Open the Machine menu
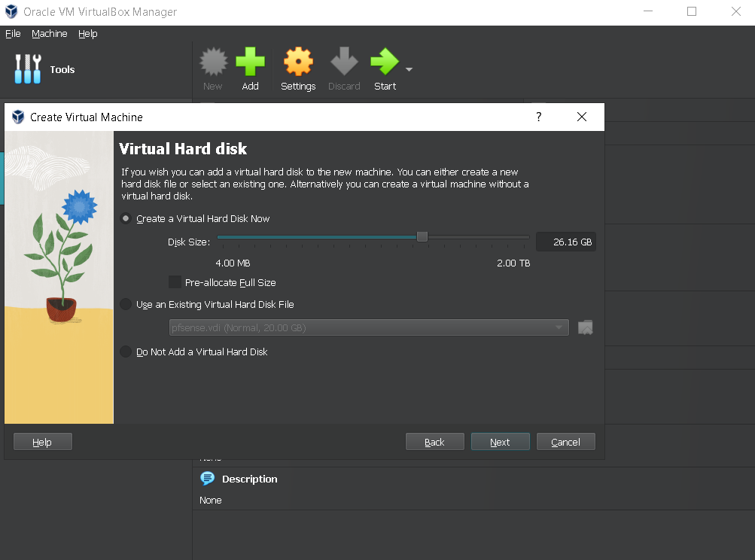 coord(50,34)
